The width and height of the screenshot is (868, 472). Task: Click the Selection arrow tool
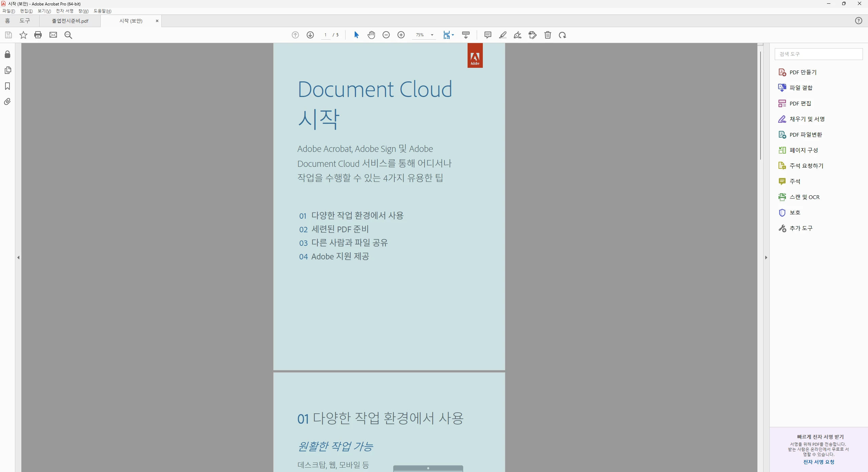pos(356,35)
